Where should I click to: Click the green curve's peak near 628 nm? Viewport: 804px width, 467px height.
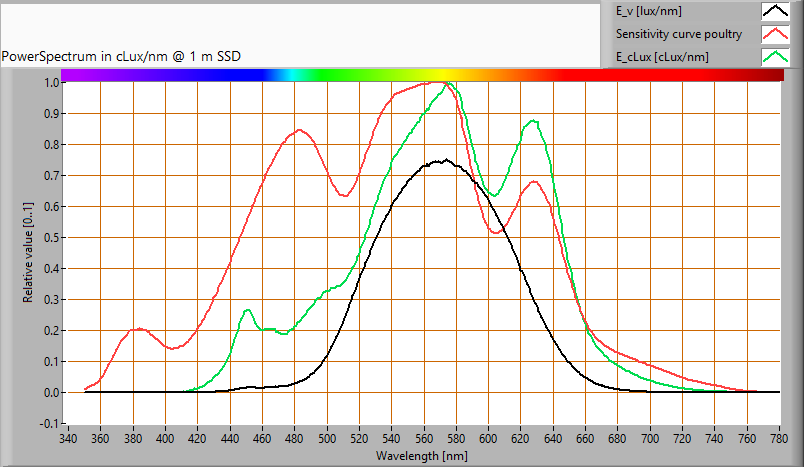[x=533, y=121]
